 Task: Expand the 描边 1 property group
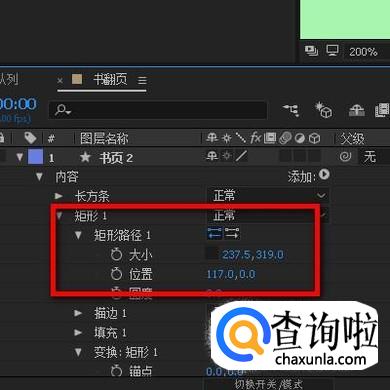(x=78, y=313)
